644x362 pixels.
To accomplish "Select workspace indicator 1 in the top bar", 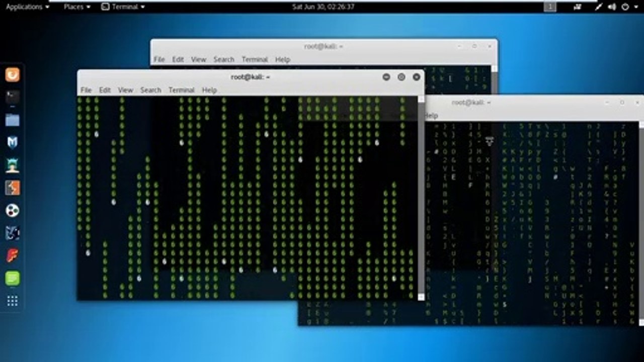I will click(550, 7).
